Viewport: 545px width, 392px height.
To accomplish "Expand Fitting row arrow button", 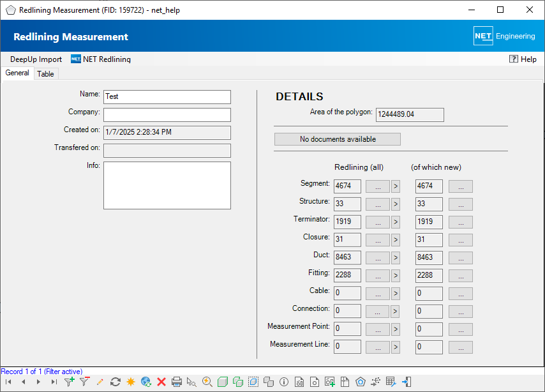I will tap(396, 275).
